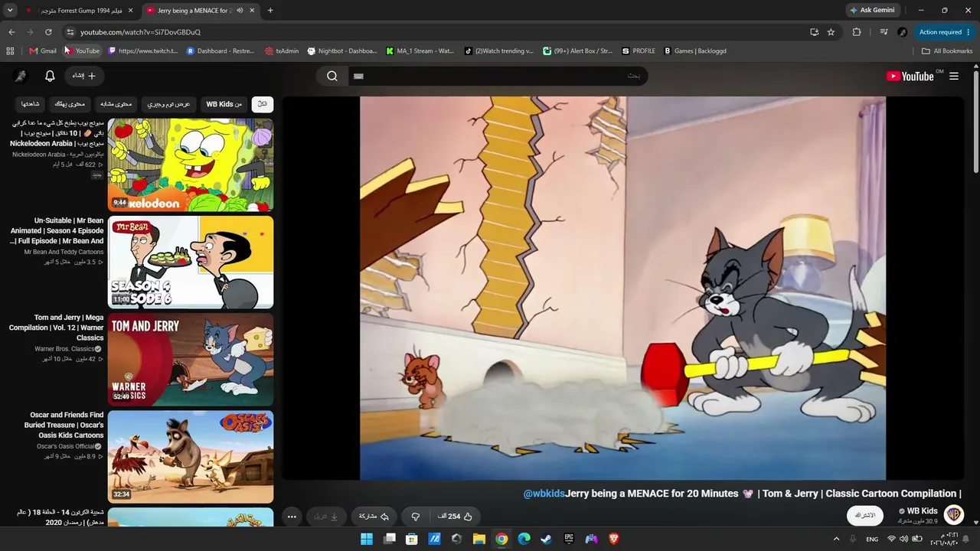The height and width of the screenshot is (551, 980).
Task: Open the SpongeBob Nickelodeon video thumbnail
Action: coord(191,165)
